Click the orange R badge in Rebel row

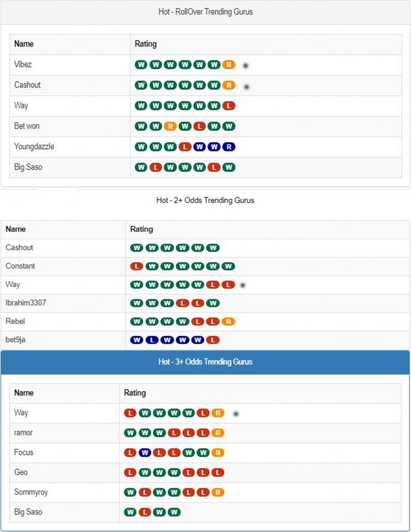tap(229, 321)
